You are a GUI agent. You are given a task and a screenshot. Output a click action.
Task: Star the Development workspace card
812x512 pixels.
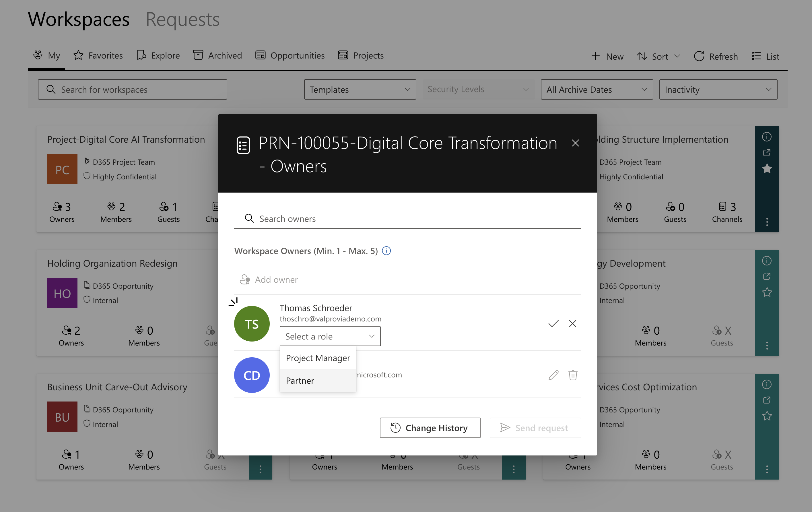(x=767, y=292)
